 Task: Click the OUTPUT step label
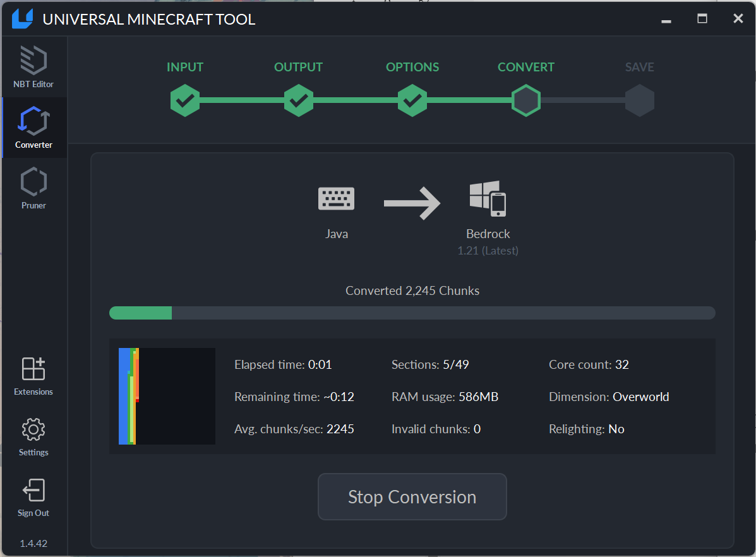pos(299,67)
